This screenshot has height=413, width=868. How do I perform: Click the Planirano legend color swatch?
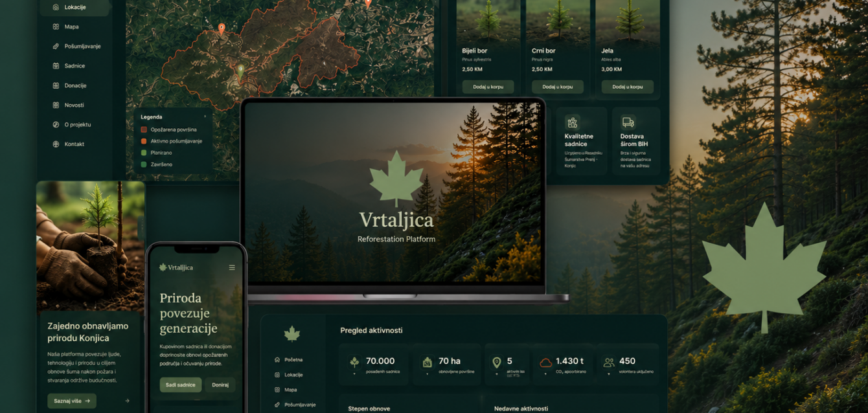tap(144, 153)
